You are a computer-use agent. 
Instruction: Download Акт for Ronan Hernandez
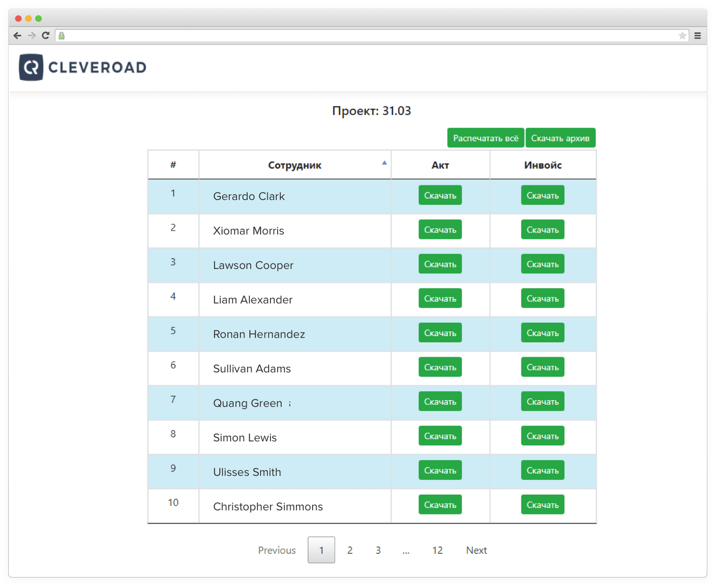click(440, 332)
